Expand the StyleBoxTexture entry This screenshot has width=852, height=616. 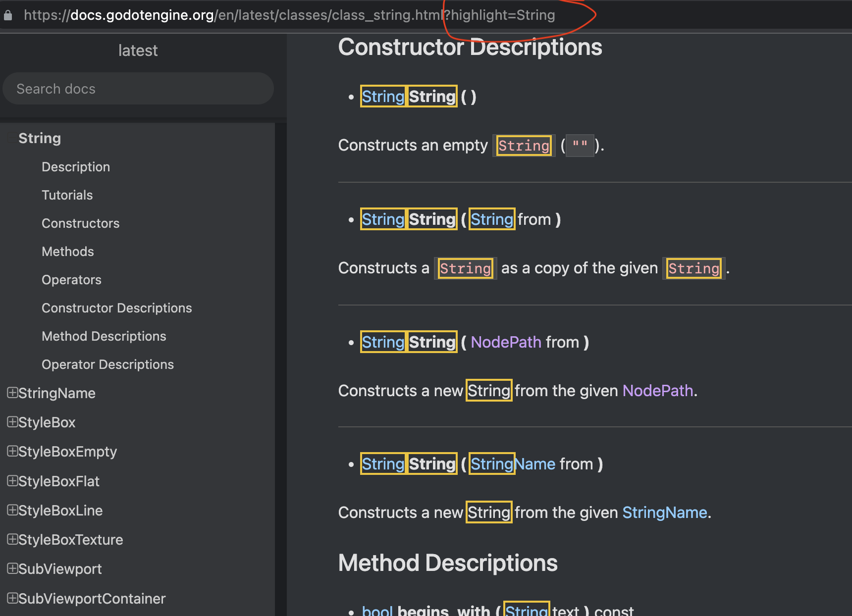tap(12, 539)
